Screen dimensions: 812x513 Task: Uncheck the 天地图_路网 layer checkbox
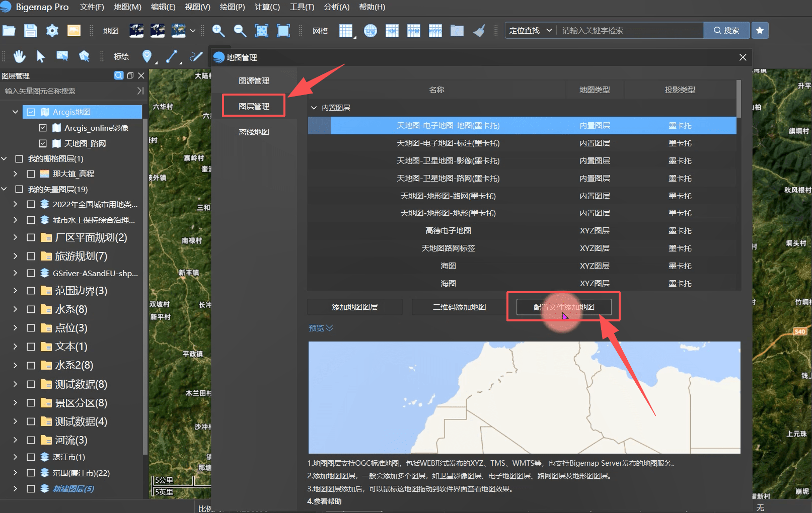point(43,143)
